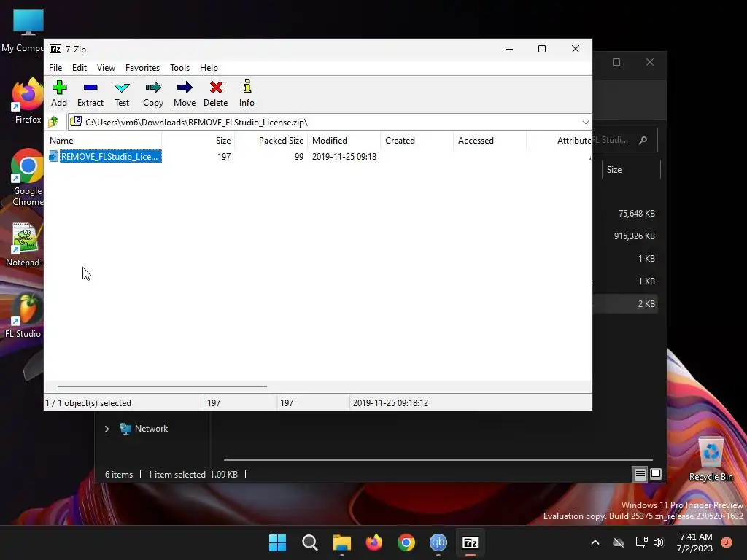Image resolution: width=747 pixels, height=560 pixels.
Task: Open the Windows Start menu
Action: tap(277, 542)
